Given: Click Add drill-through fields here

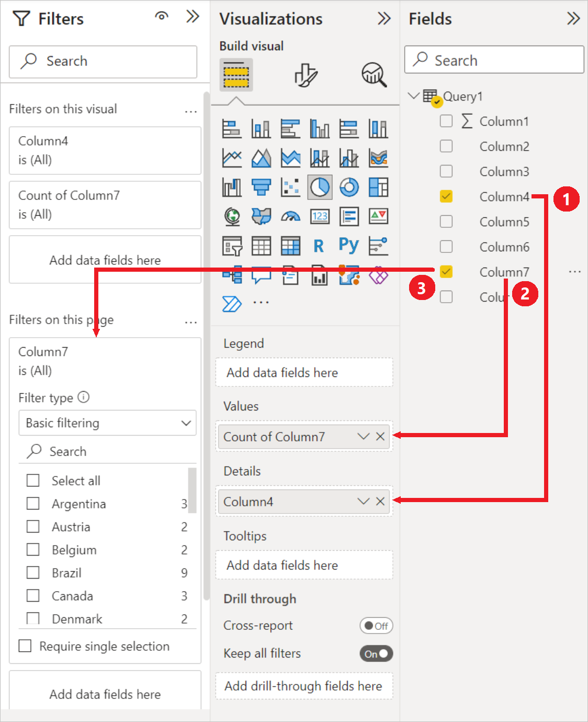Looking at the screenshot, I should (304, 686).
